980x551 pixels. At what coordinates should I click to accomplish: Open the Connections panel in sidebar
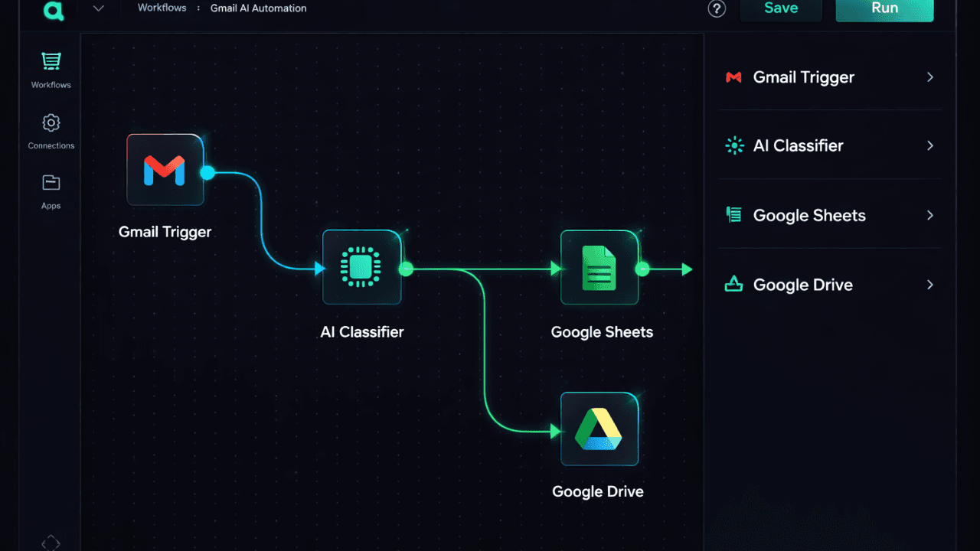tap(51, 130)
